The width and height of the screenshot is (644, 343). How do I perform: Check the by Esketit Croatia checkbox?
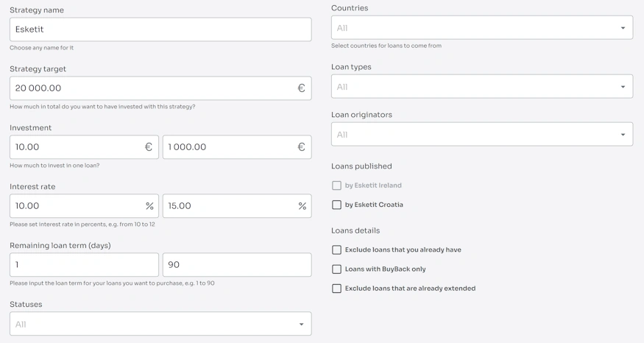(336, 205)
